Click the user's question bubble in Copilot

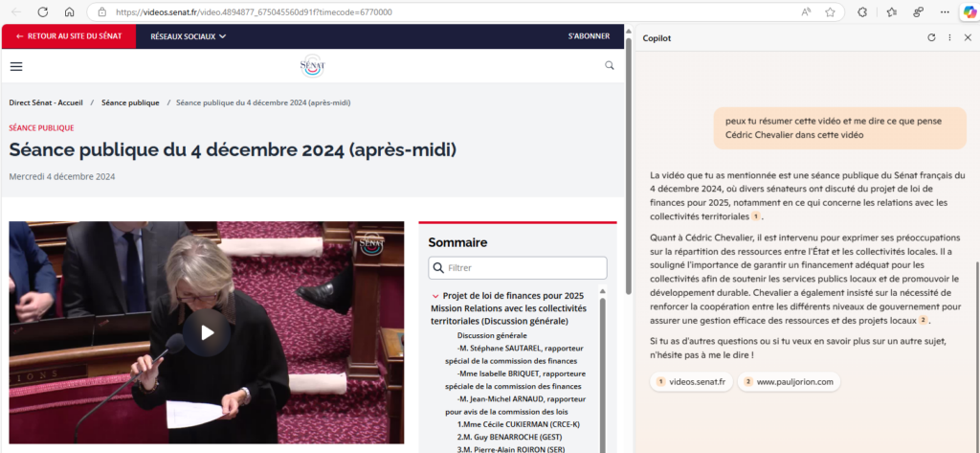pyautogui.click(x=840, y=128)
